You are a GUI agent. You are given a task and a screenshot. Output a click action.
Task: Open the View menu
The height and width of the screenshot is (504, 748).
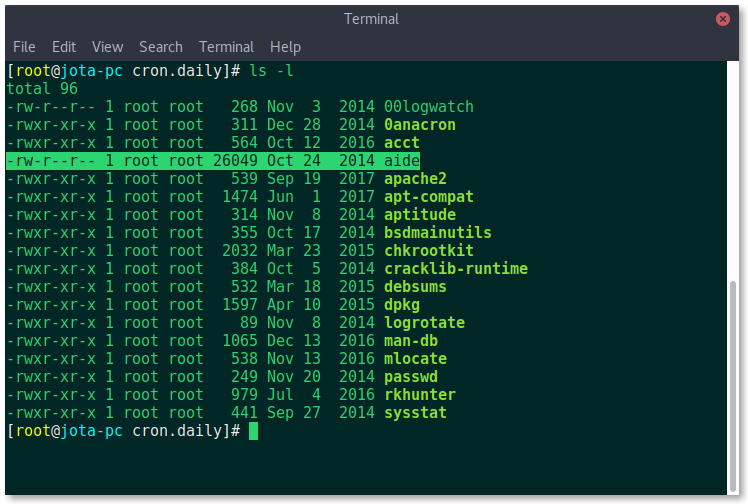click(107, 47)
